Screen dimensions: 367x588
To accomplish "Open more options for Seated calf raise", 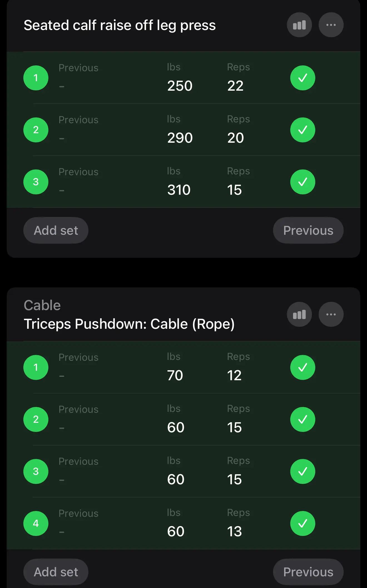I will (331, 25).
